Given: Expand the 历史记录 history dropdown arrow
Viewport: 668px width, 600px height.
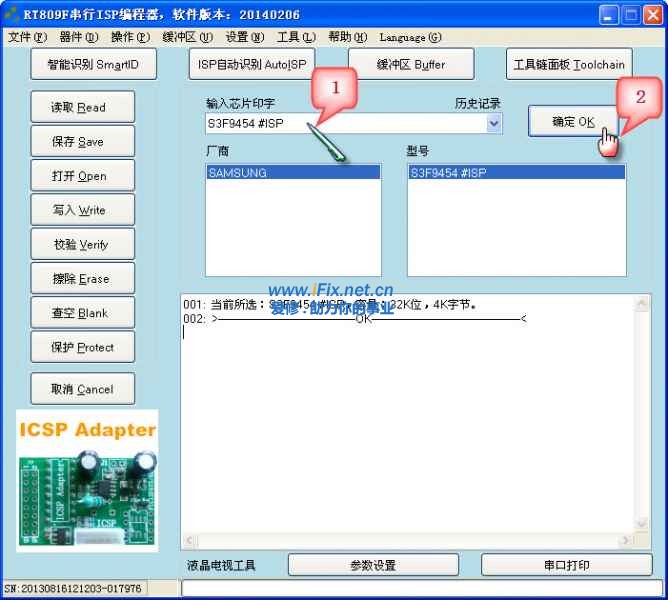Looking at the screenshot, I should pos(494,124).
